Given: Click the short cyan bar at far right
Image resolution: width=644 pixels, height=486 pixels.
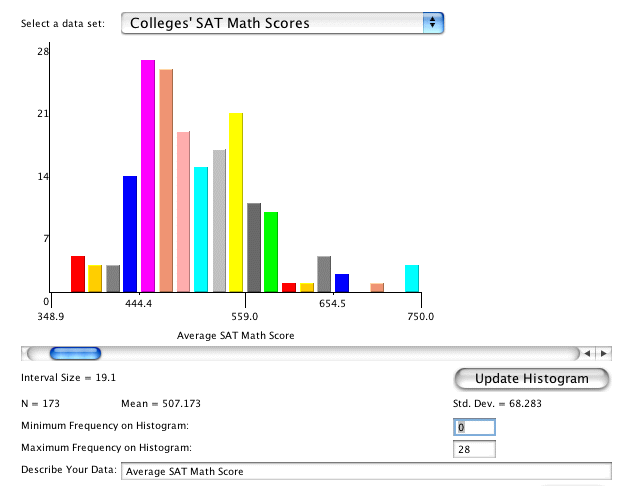Looking at the screenshot, I should point(412,278).
